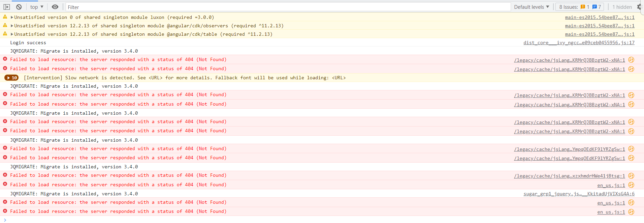644x223 pixels.
Task: Click network request icon on last 404 error
Action: tap(631, 212)
